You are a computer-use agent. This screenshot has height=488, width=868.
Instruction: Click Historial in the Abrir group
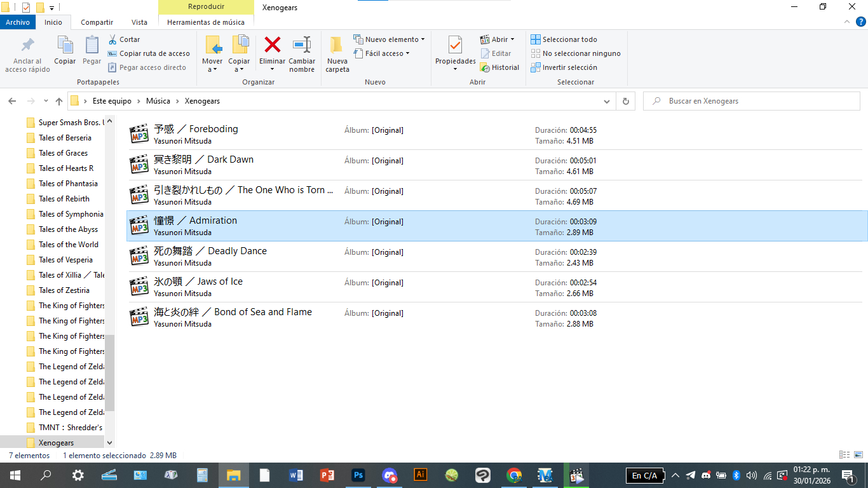[499, 67]
